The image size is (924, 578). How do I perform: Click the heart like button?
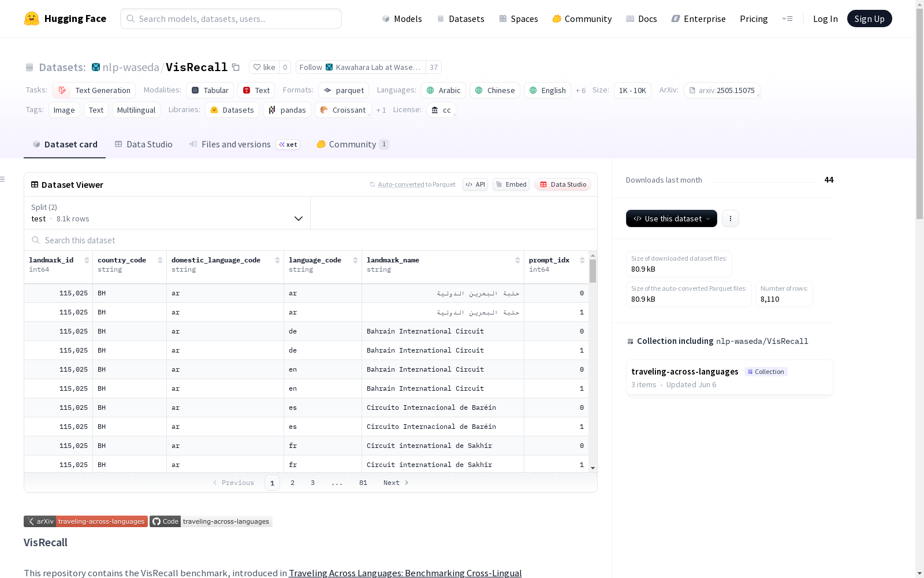264,67
